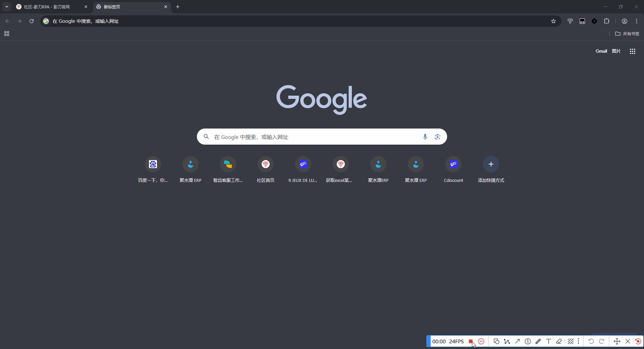Screen dimensions: 644x349
Task: Open the 社区首页 shortcut
Action: pyautogui.click(x=266, y=170)
